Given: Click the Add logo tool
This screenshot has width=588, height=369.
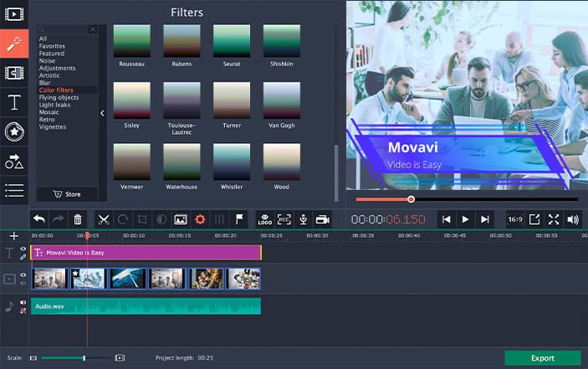Looking at the screenshot, I should (264, 219).
